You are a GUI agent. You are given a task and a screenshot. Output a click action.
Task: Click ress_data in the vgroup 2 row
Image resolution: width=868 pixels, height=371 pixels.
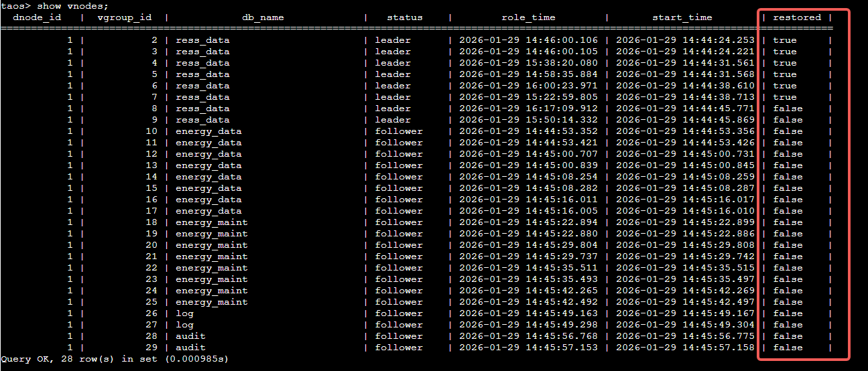(x=202, y=40)
